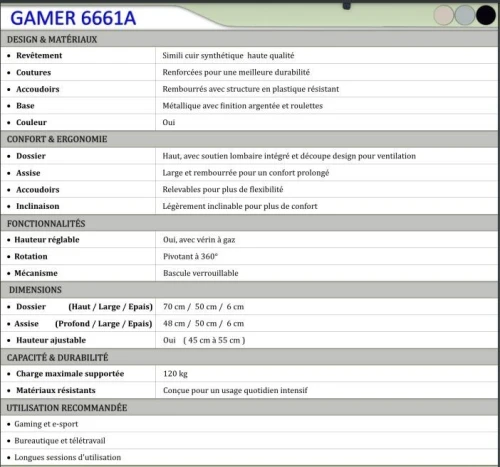Click the Coutures label
Screen dimensions: 500x467
(34, 72)
